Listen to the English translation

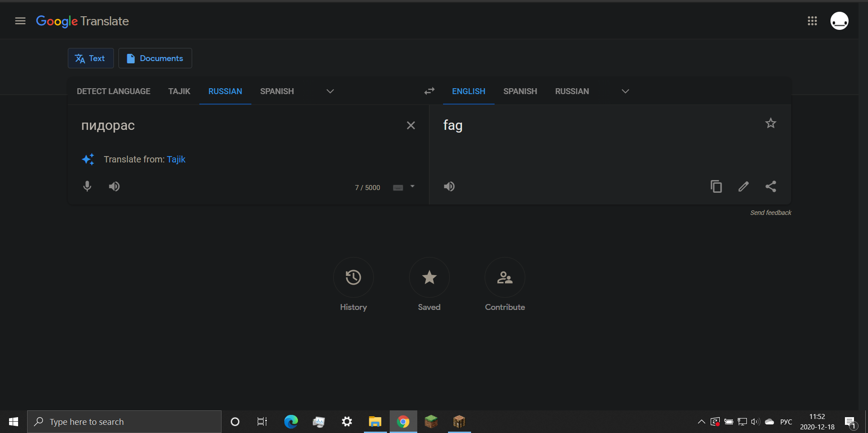point(449,186)
